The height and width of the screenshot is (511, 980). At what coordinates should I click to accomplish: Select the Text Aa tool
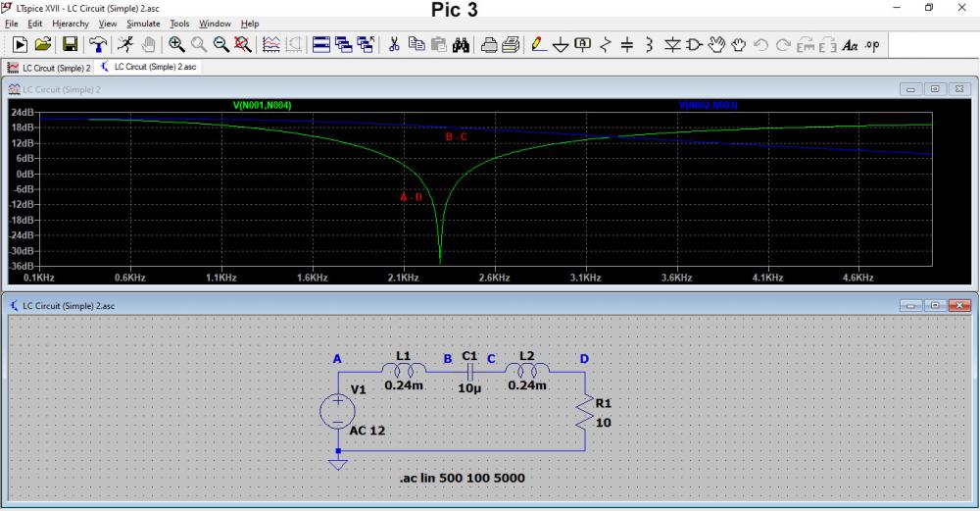[x=850, y=44]
